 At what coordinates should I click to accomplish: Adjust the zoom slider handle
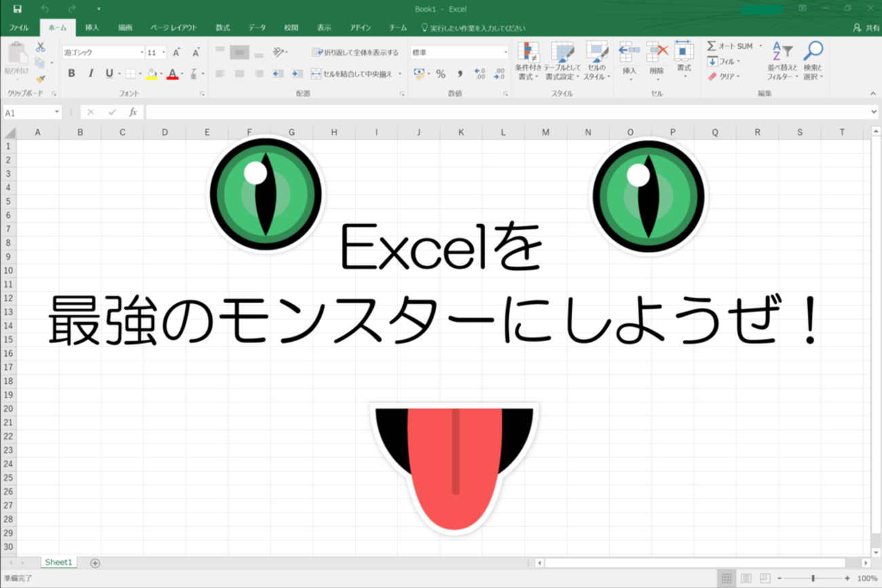point(813,579)
